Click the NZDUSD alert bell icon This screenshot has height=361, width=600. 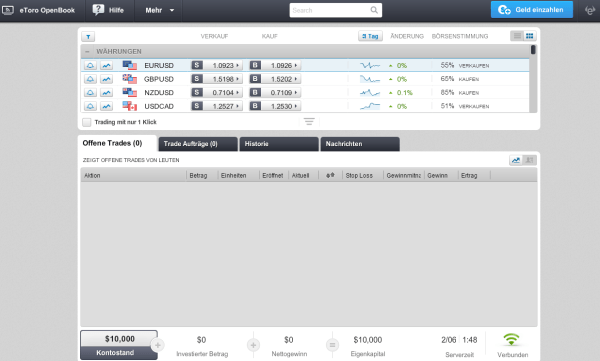point(90,93)
